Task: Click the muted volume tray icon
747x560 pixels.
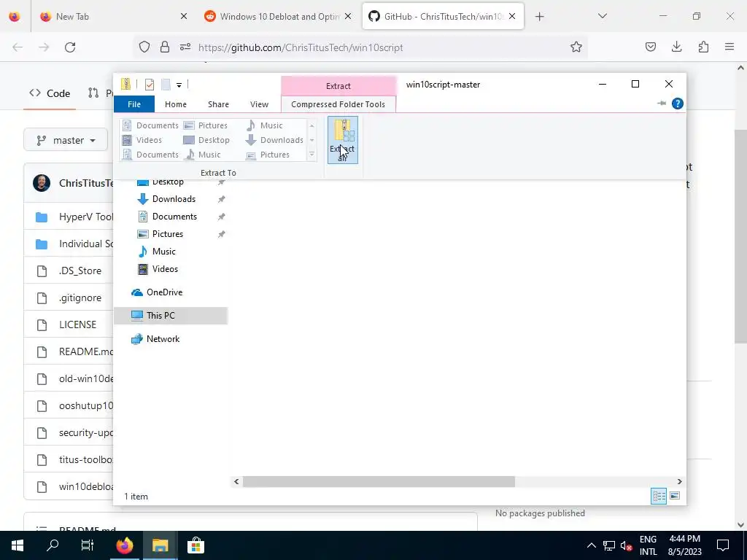Action: coord(627,545)
